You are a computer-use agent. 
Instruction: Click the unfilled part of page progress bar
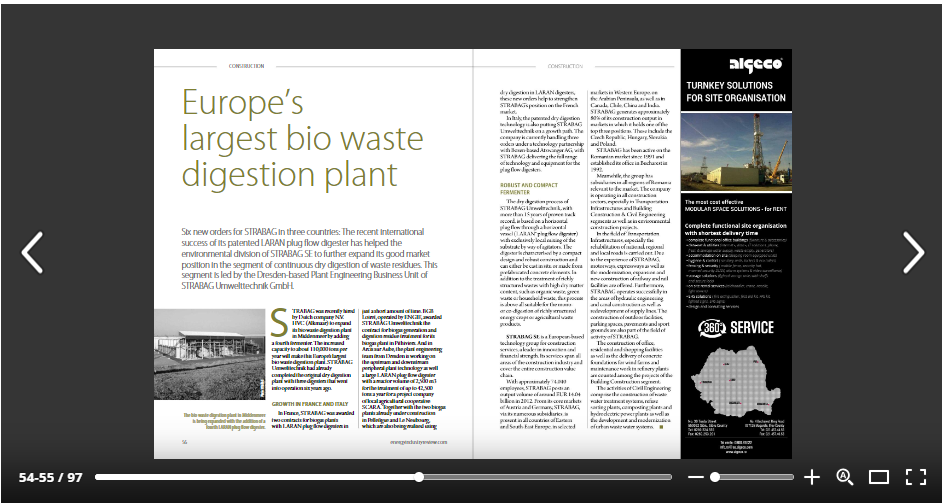pyautogui.click(x=547, y=477)
